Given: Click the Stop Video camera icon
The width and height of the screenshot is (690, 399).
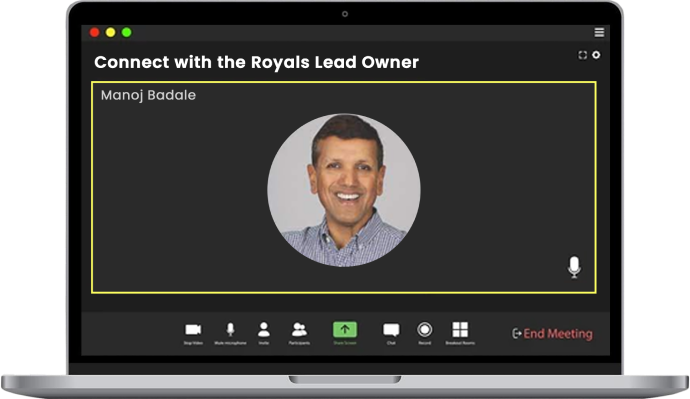Looking at the screenshot, I should pyautogui.click(x=193, y=329).
